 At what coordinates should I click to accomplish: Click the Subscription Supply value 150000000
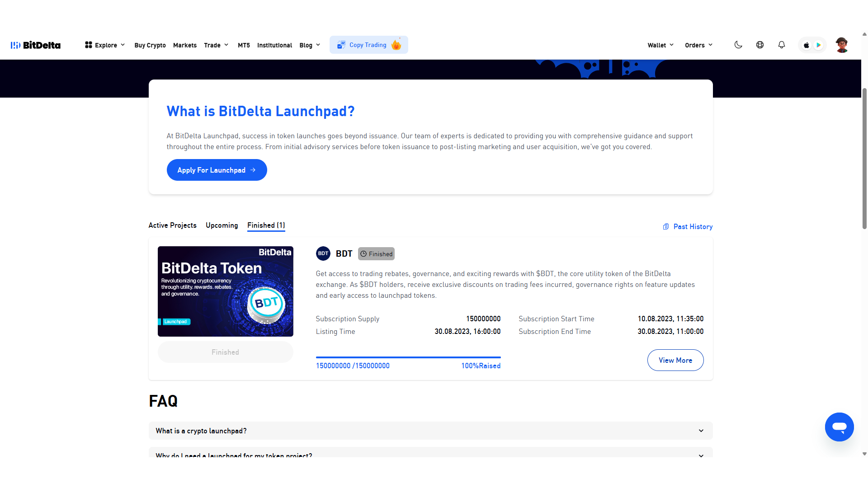(x=483, y=319)
